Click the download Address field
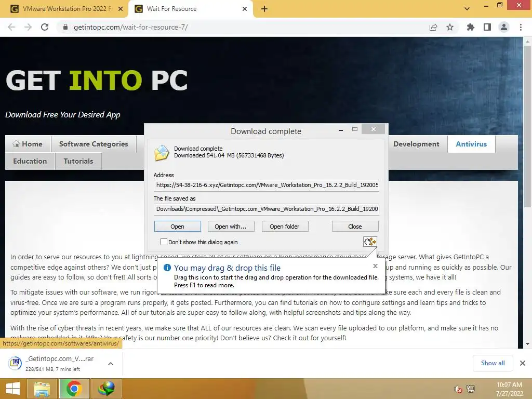Image resolution: width=532 pixels, height=399 pixels. tap(267, 185)
